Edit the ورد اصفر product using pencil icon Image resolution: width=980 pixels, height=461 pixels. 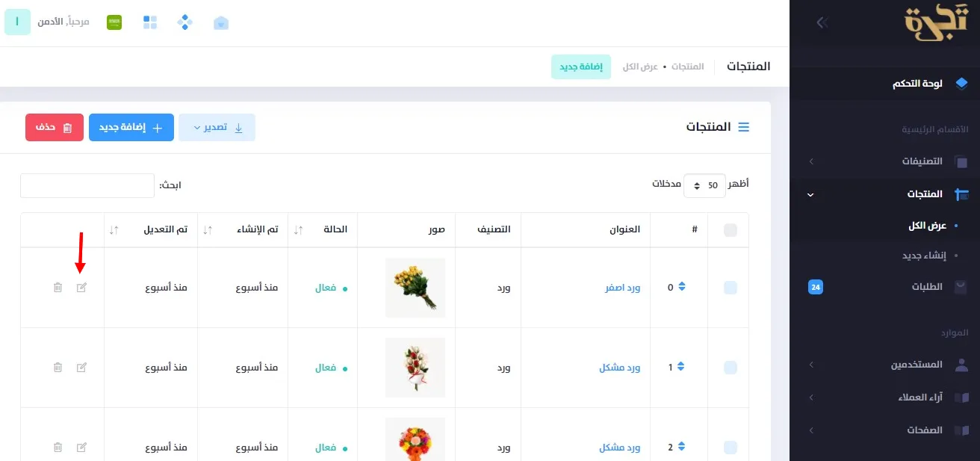(81, 286)
